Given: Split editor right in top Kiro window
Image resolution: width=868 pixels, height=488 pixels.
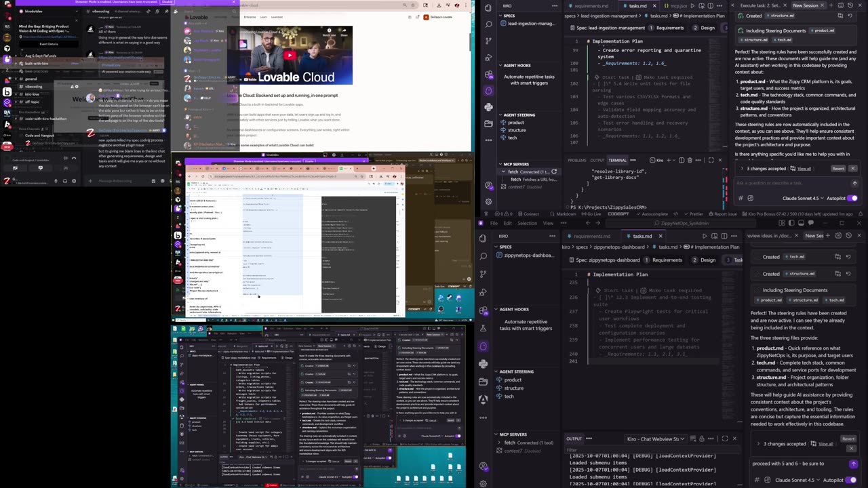Looking at the screenshot, I should pyautogui.click(x=710, y=5).
